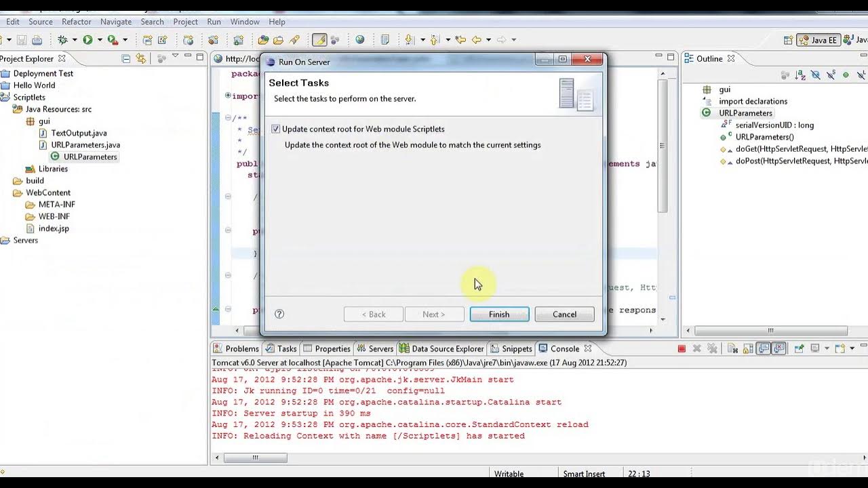
Task: Click the Outline horizontal scrollbar thumb
Action: point(770,331)
